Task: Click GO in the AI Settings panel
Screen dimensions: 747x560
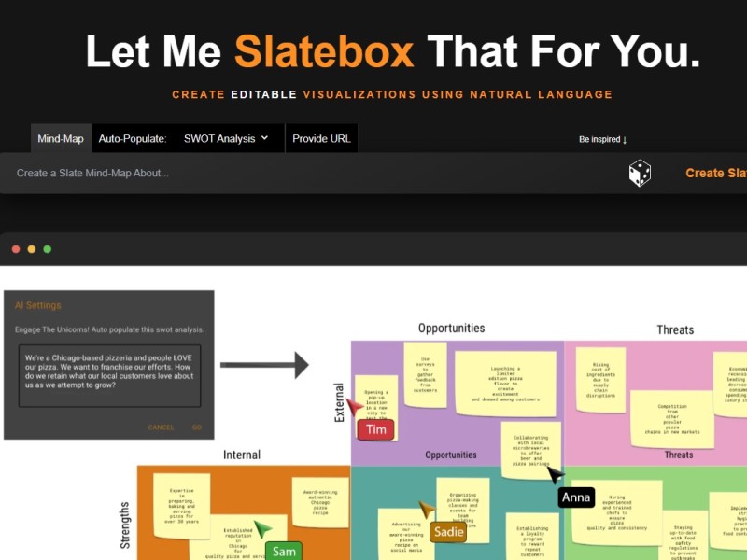Action: pyautogui.click(x=197, y=427)
